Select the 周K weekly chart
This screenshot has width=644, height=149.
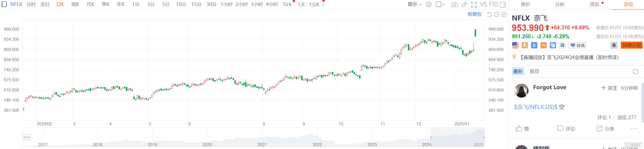(x=75, y=4)
